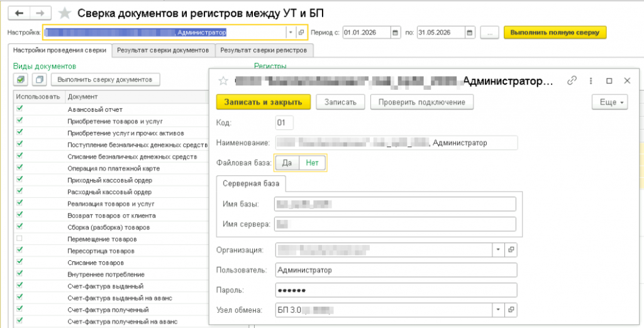644x328 pixels.
Task: Open the Узел обмена item icon
Action: tap(511, 310)
